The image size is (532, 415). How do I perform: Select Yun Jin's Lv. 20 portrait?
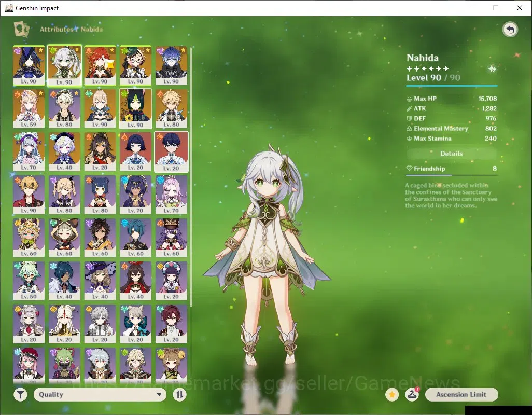click(x=171, y=281)
